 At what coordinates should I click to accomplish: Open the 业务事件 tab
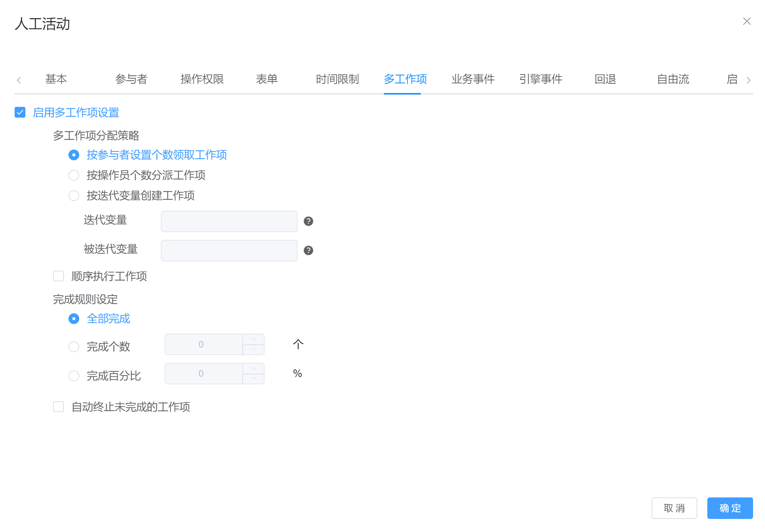tap(473, 79)
